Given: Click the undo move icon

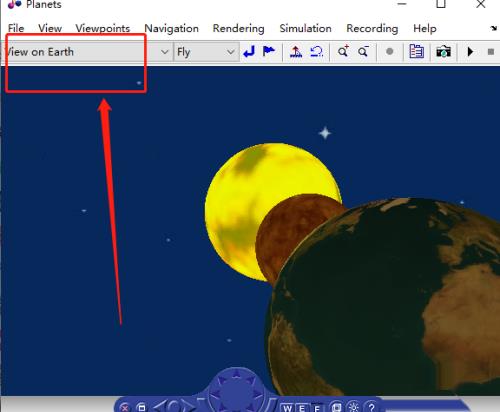Looking at the screenshot, I should pos(316,52).
